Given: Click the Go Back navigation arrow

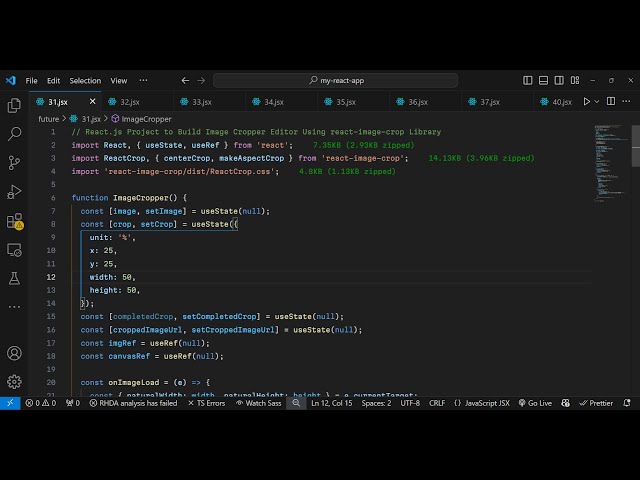Looking at the screenshot, I should point(185,80).
